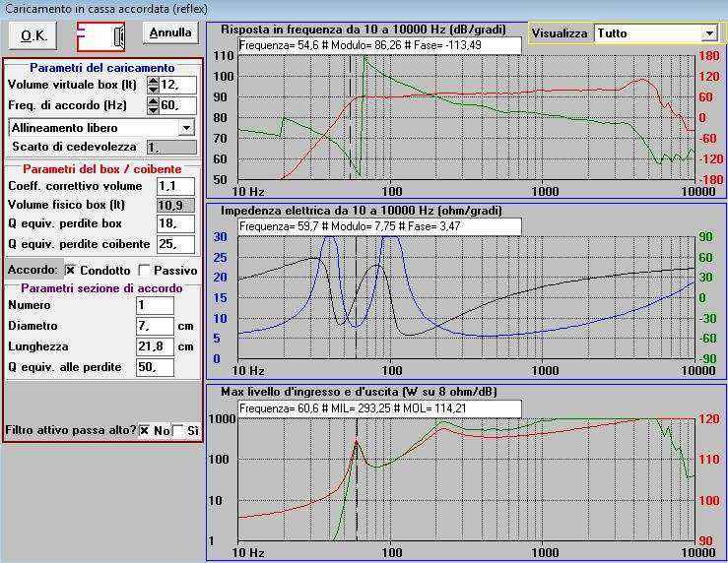Viewport: 728px width, 563px height.
Task: Click the O.K. button
Action: click(x=33, y=35)
